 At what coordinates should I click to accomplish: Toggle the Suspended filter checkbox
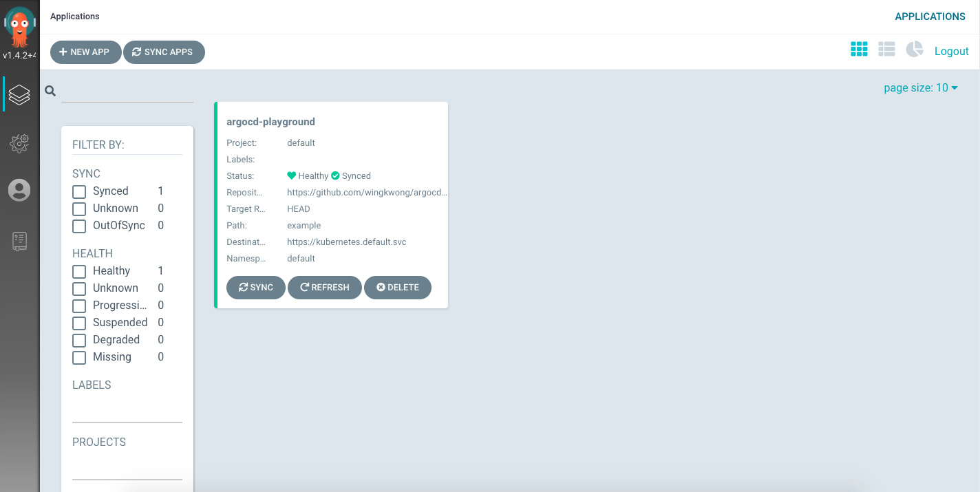(x=79, y=323)
